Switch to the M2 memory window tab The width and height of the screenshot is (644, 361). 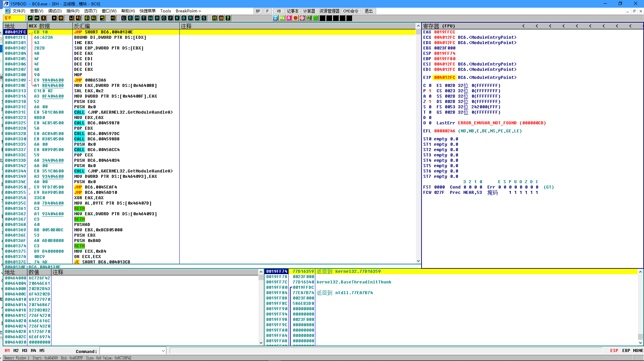16,351
